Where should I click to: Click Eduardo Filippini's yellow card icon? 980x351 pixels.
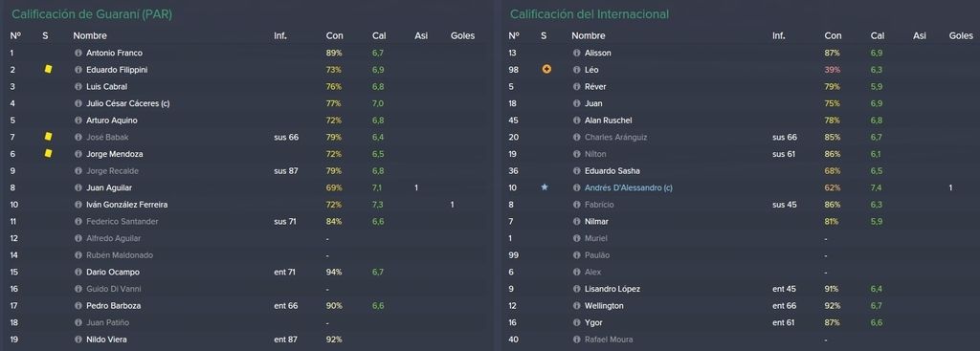tap(48, 70)
